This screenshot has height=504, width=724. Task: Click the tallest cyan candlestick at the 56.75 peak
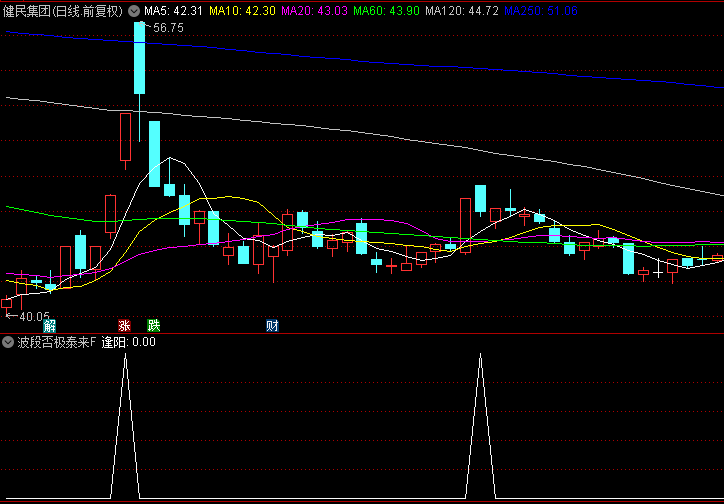(x=139, y=58)
